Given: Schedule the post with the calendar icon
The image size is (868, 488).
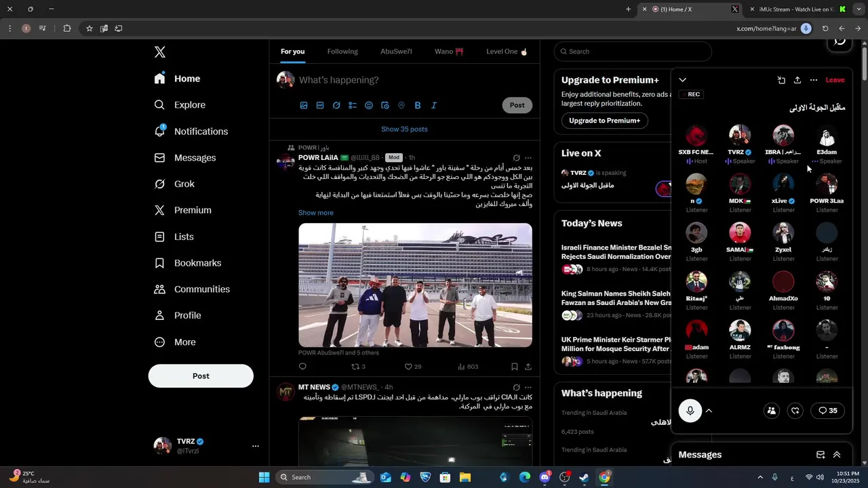Looking at the screenshot, I should 385,105.
